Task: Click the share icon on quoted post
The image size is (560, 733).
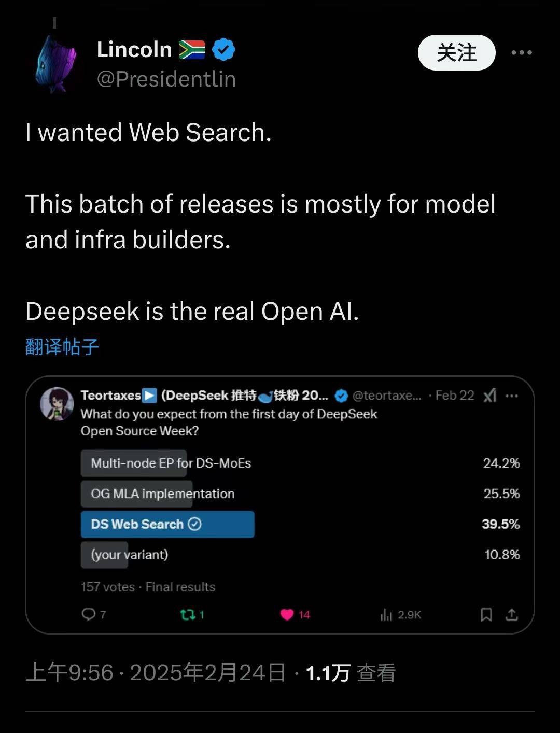Action: click(x=512, y=615)
